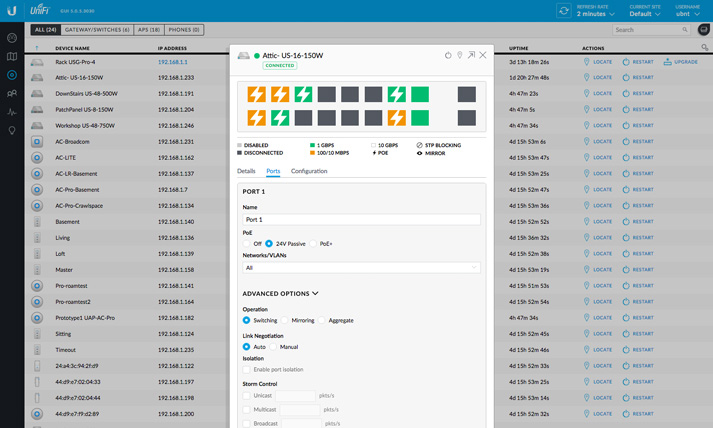Open the Refresh Rate dropdown
The image size is (713, 428).
(596, 11)
